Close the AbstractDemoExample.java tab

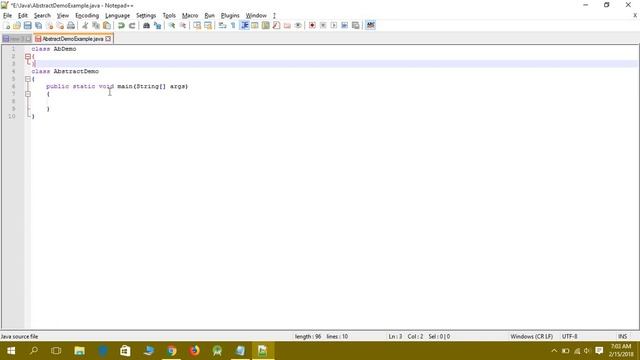point(108,39)
